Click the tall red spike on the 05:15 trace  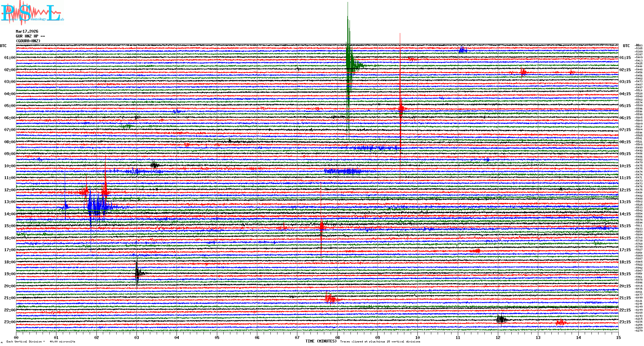coord(401,109)
